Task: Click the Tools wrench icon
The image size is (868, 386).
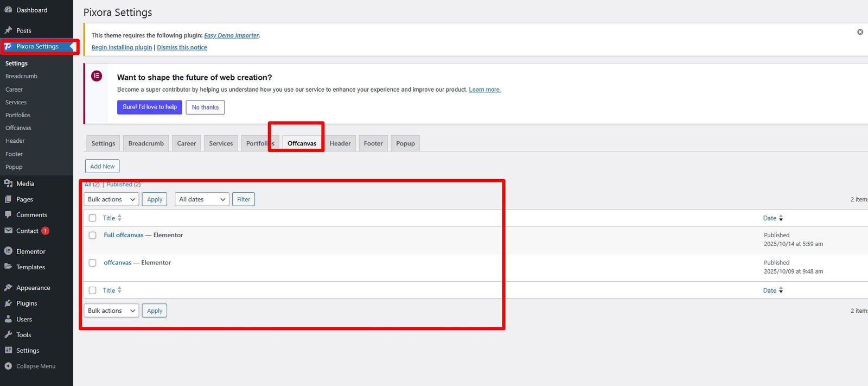Action: pos(8,335)
